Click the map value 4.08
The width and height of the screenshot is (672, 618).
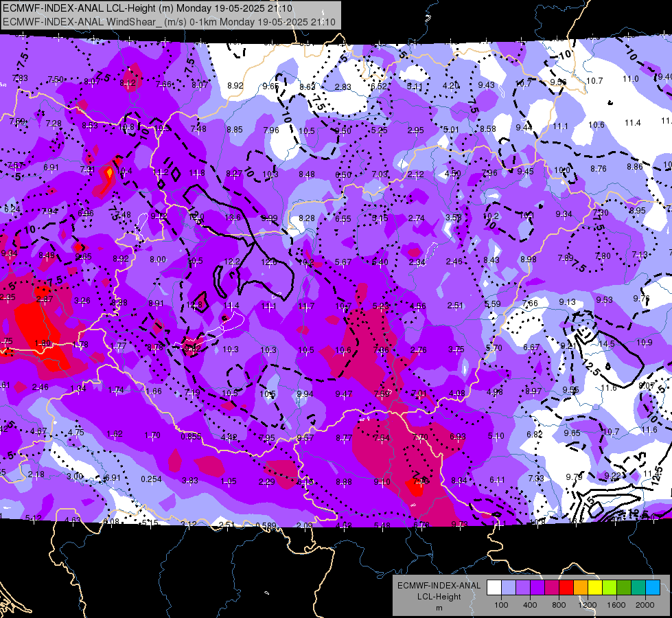tap(457, 393)
